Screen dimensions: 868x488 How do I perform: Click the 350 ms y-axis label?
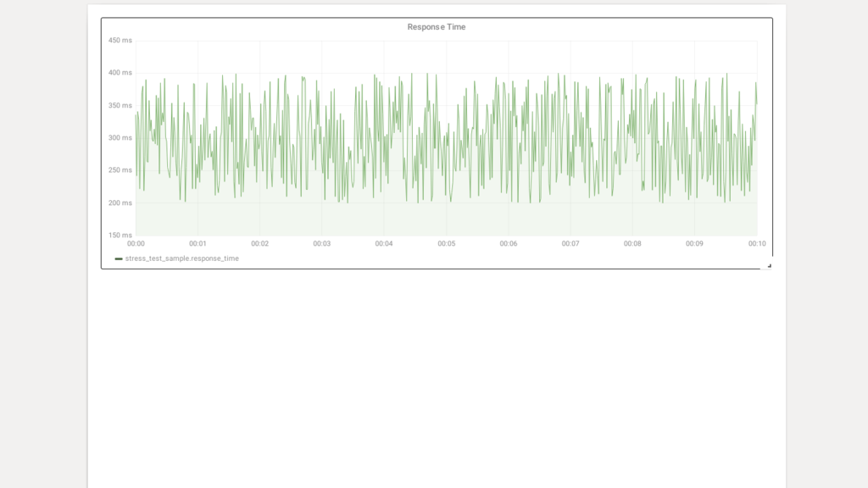tap(120, 105)
